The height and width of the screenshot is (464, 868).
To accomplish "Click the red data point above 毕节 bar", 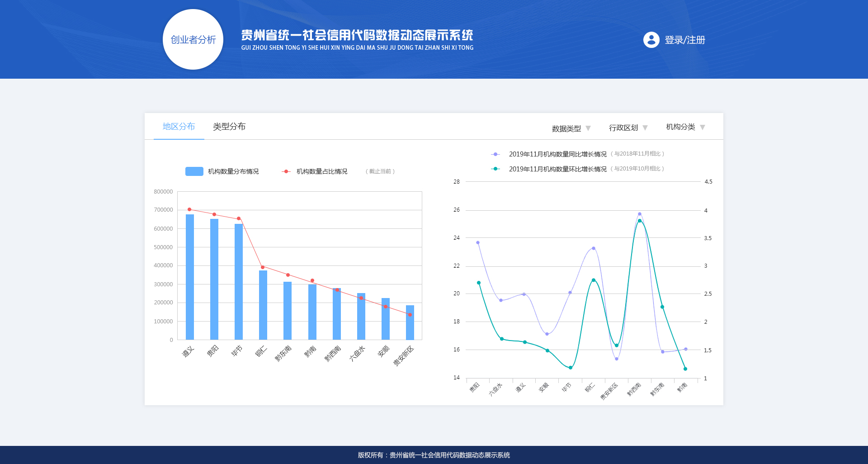I will 239,219.
